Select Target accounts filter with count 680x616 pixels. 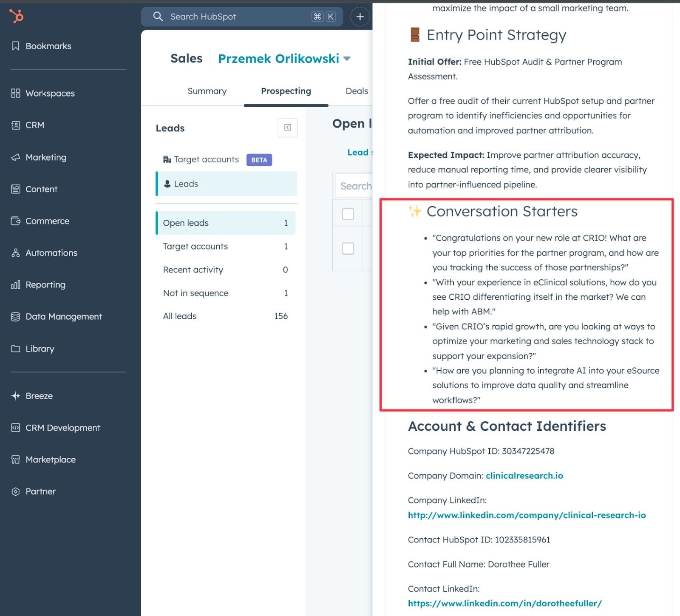[226, 246]
